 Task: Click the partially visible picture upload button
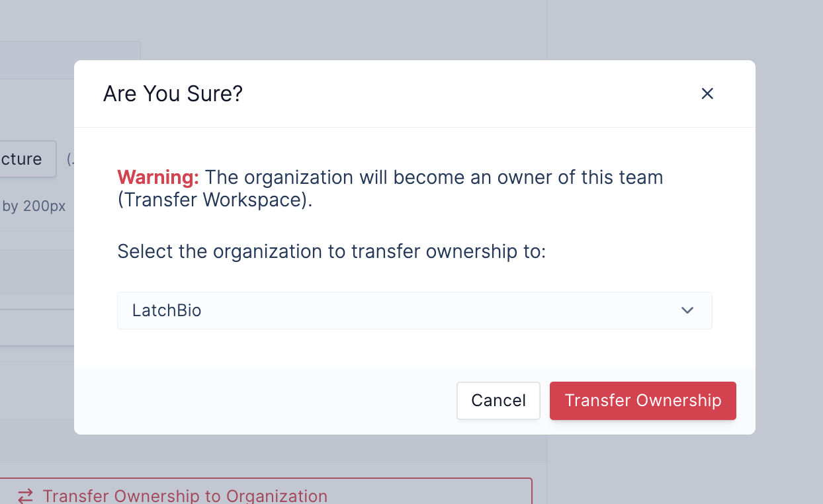tap(28, 159)
